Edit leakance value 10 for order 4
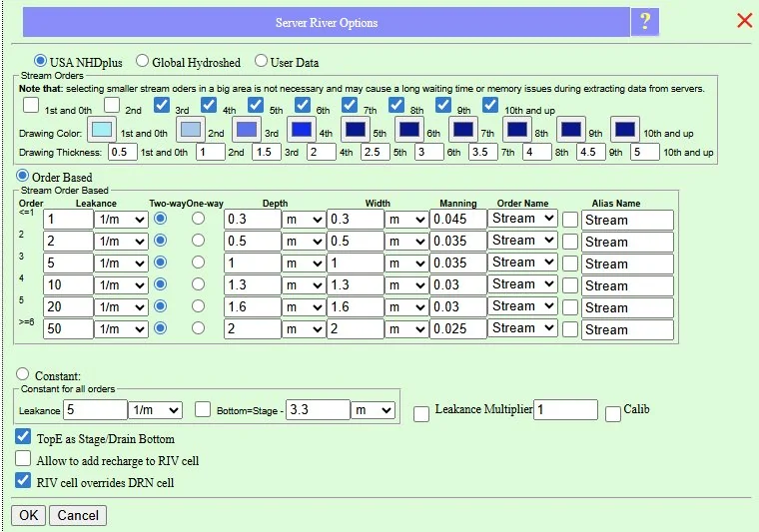This screenshot has width=759, height=532. [x=68, y=284]
